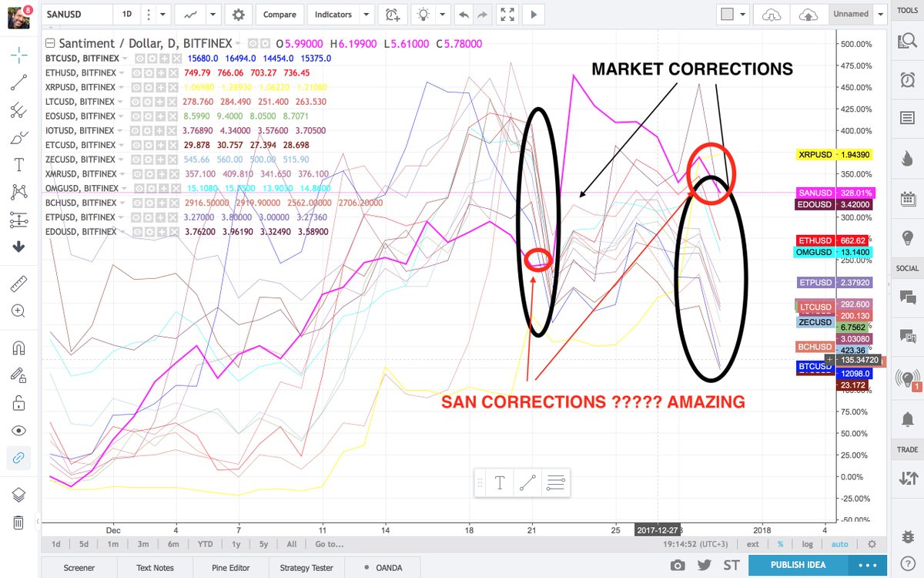Open the news headlines panel icon
The height and width of the screenshot is (578, 924).
pos(906,118)
